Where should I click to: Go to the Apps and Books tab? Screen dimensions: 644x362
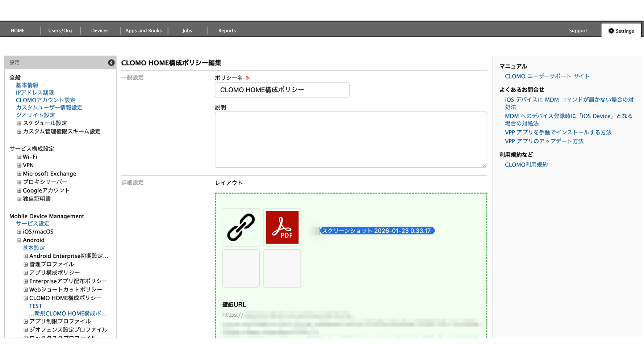(x=143, y=31)
